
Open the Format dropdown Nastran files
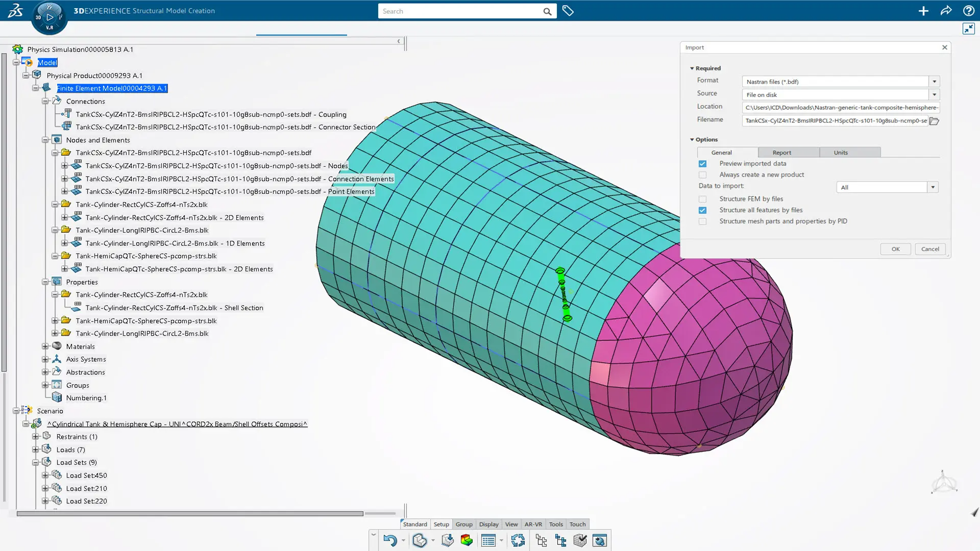(934, 82)
